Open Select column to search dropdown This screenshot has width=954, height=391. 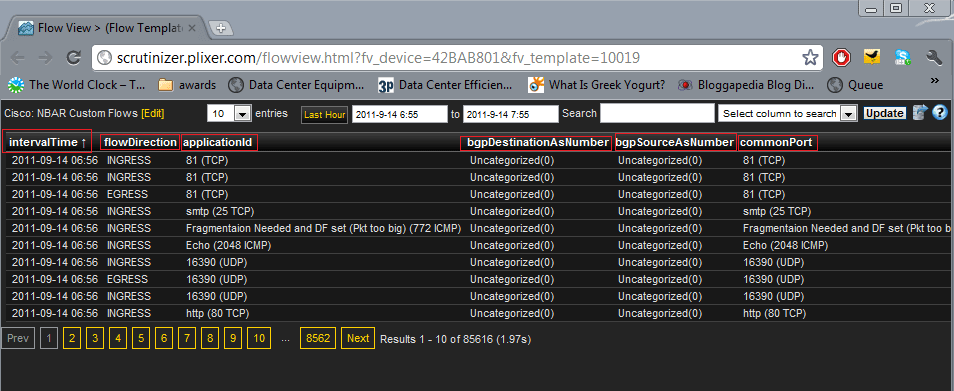[x=788, y=114]
